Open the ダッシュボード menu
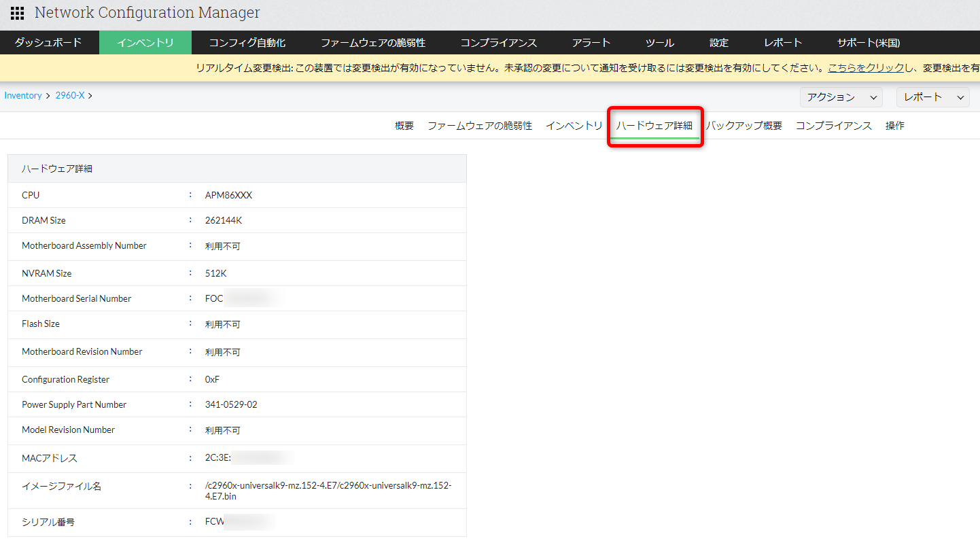Screen dimensions: 980x560 point(48,43)
